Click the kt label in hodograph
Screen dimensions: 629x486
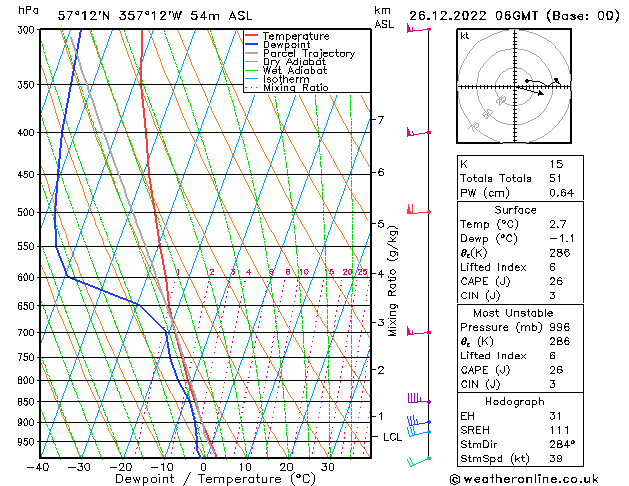coord(464,36)
